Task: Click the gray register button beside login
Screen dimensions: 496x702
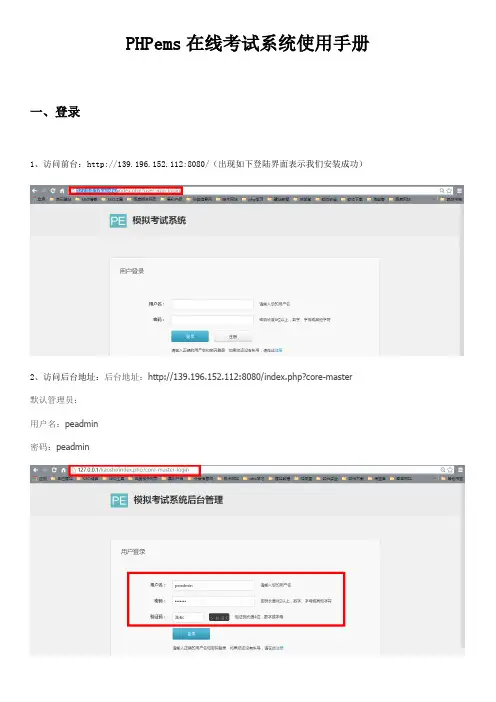Action: tap(233, 337)
